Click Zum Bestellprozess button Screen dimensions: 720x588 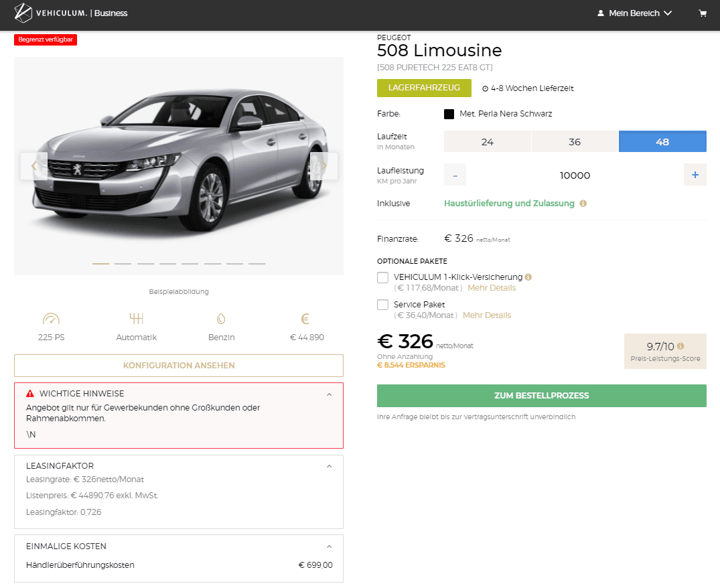[542, 396]
